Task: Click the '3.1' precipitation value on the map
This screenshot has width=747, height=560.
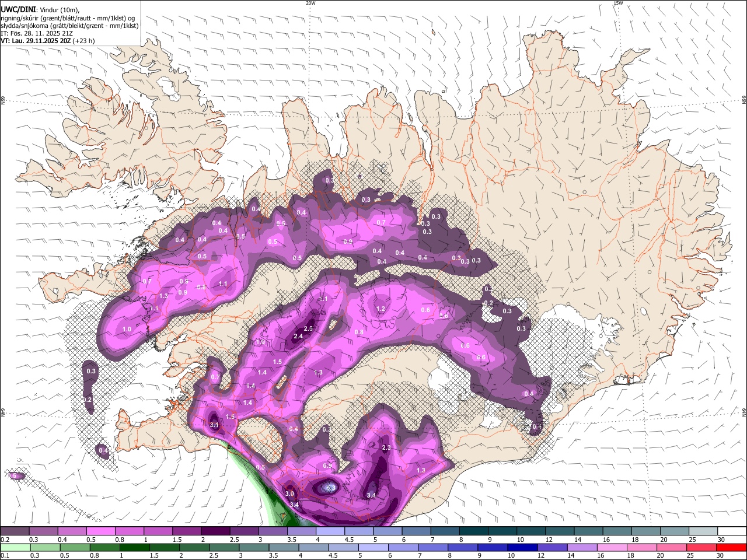Action: pos(214,425)
